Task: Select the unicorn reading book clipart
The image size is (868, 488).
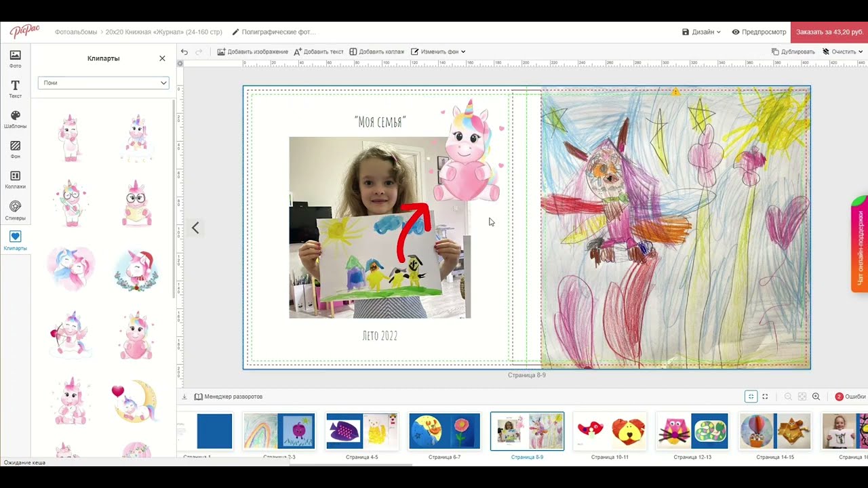Action: pos(136,203)
